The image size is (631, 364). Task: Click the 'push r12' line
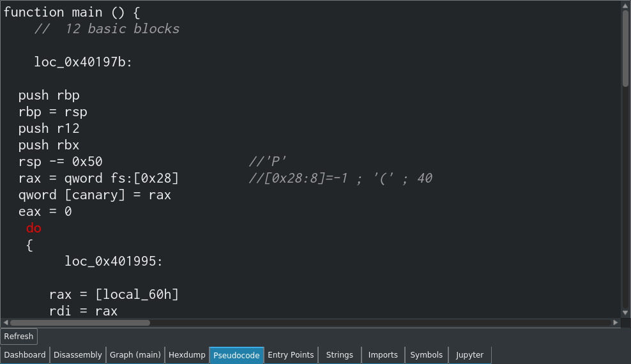point(49,128)
